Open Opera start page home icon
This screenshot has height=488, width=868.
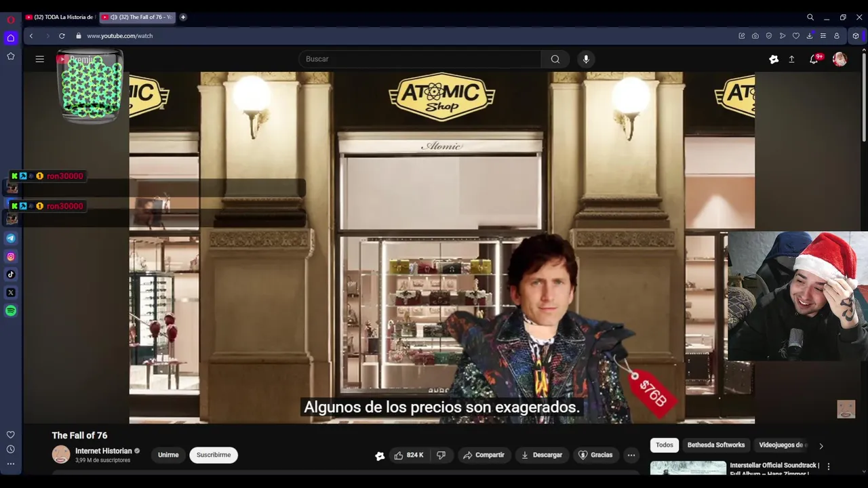tap(10, 38)
